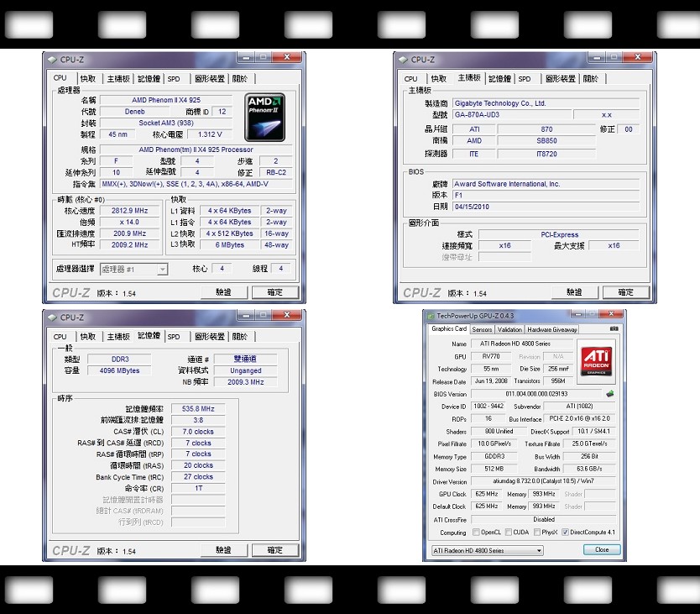The image size is (700, 614).
Task: Click 驗證 button in the memory window
Action: pyautogui.click(x=223, y=550)
